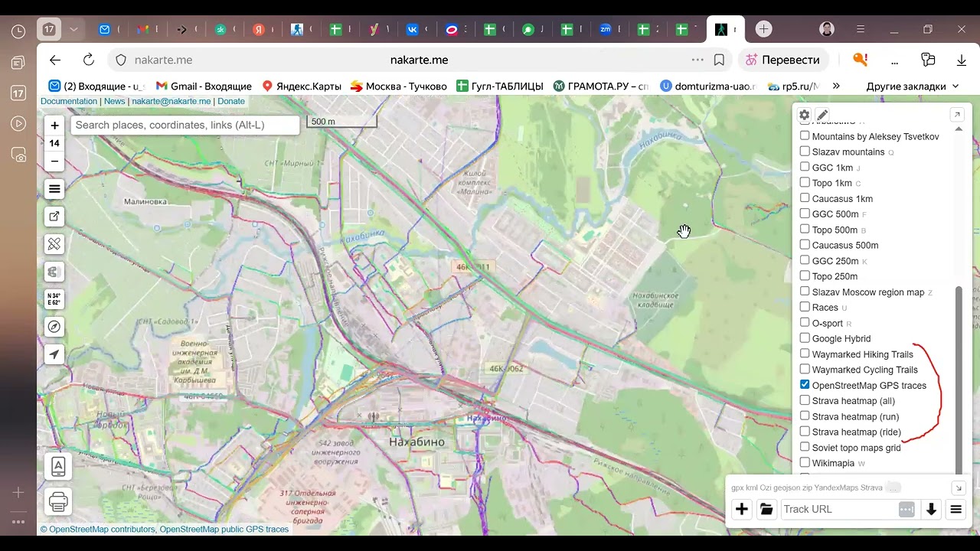Zoom out the map with minus button
The width and height of the screenshot is (980, 551).
point(54,161)
